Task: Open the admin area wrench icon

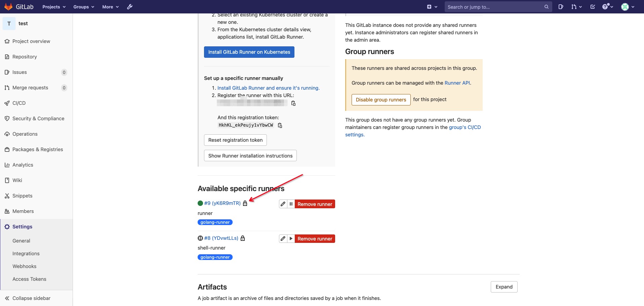Action: point(130,7)
